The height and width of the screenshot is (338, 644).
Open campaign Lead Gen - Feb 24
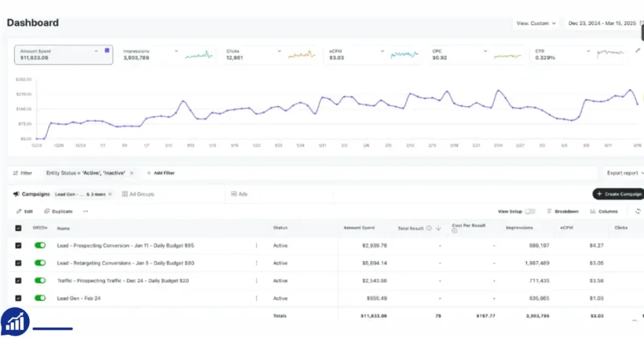(x=79, y=298)
